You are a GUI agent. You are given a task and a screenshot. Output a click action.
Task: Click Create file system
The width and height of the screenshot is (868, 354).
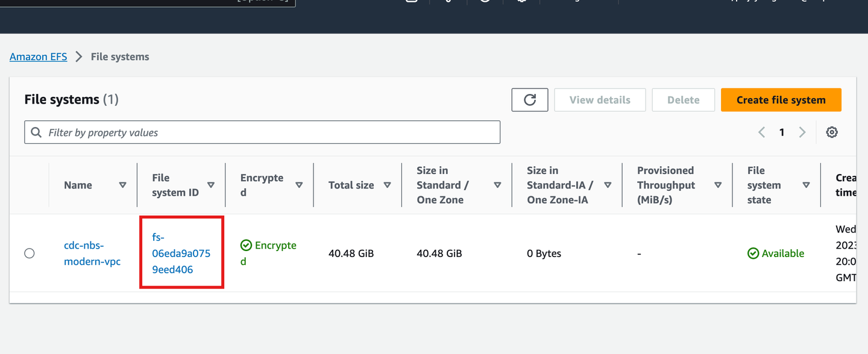(781, 99)
